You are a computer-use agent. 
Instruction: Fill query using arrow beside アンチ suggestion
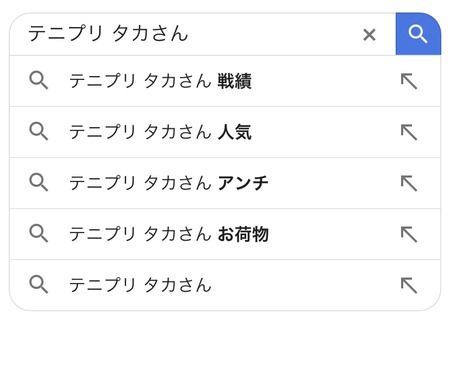click(409, 183)
